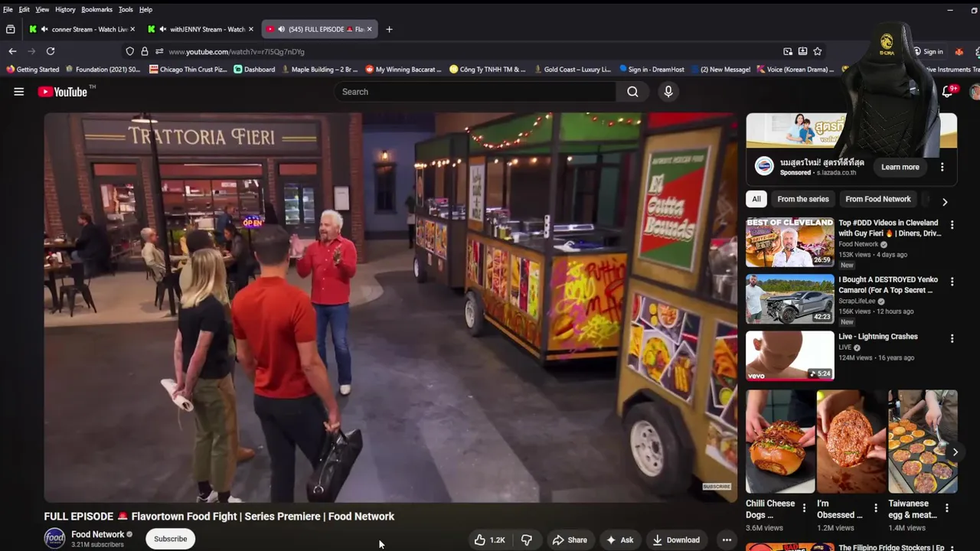Open the Edit menu
The image size is (980, 551).
[x=24, y=9]
